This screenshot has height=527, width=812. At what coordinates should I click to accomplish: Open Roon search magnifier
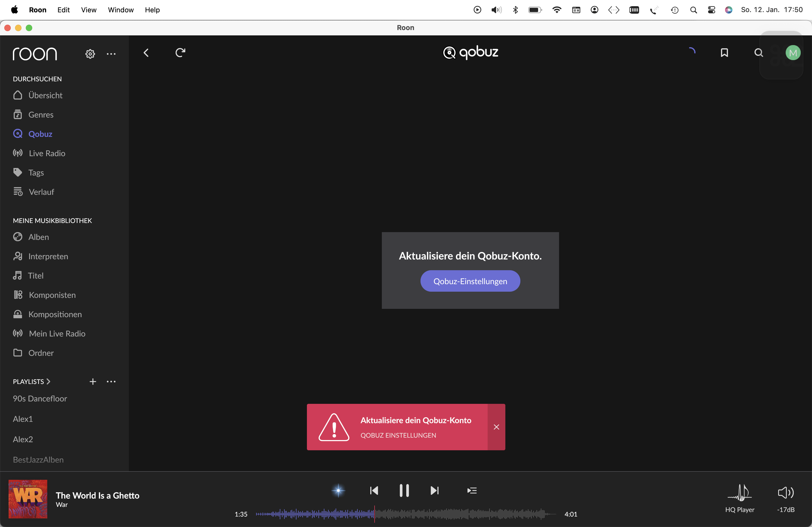point(759,53)
